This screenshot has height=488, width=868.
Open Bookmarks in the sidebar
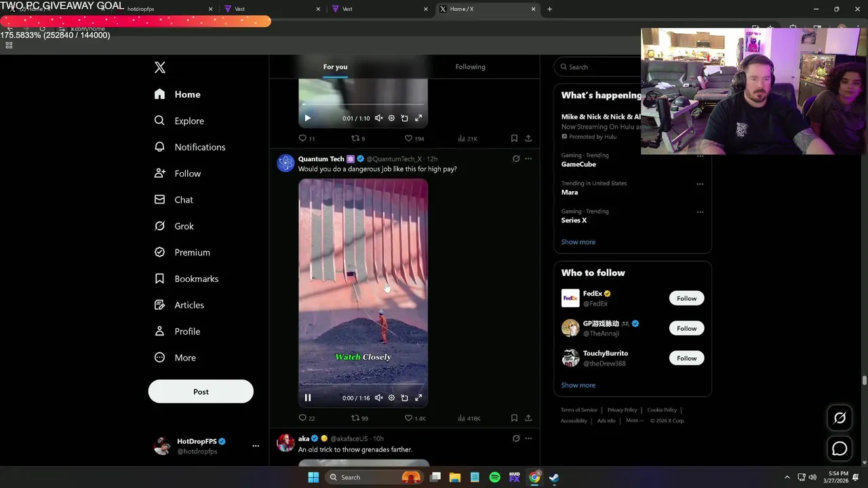(186, 279)
